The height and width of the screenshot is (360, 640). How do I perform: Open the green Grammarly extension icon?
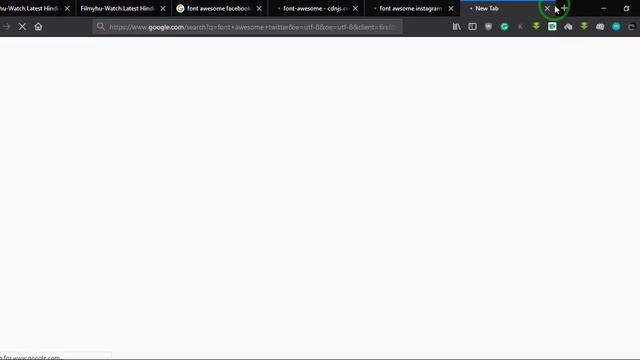tap(504, 27)
